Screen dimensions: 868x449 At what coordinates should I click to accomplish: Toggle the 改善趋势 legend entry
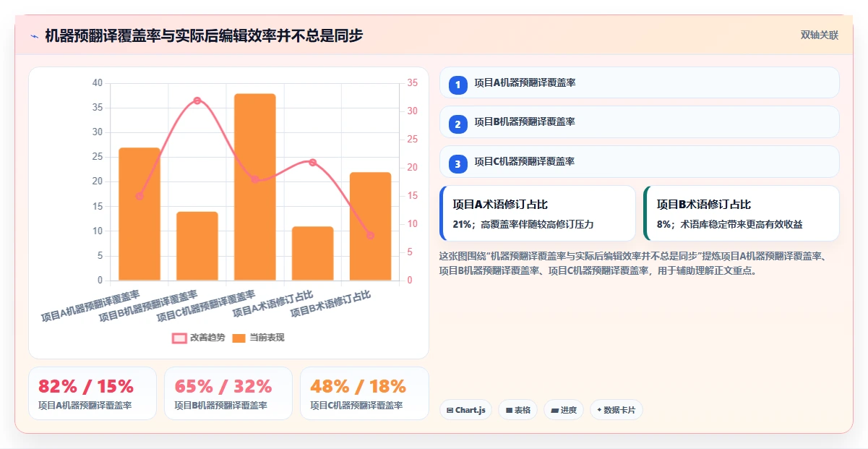tap(199, 338)
